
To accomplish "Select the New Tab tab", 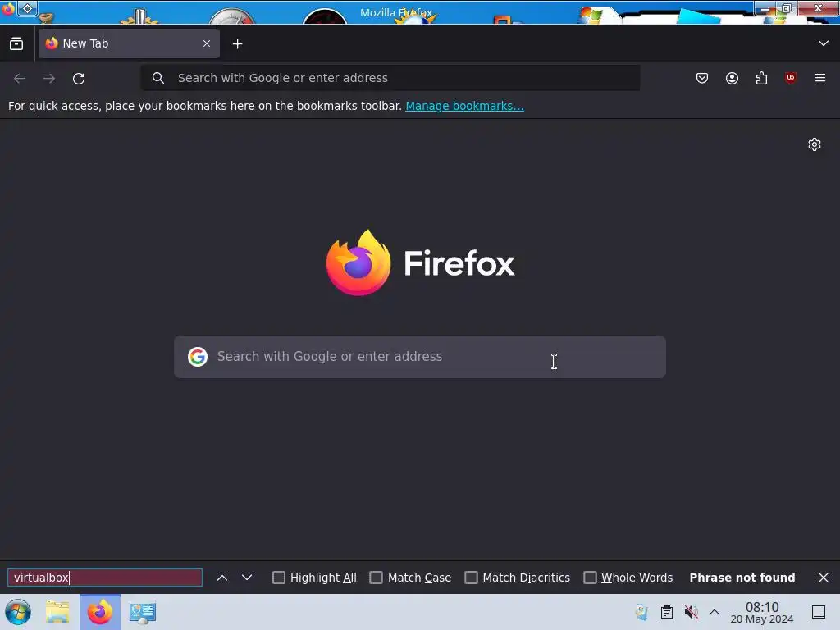I will [129, 43].
